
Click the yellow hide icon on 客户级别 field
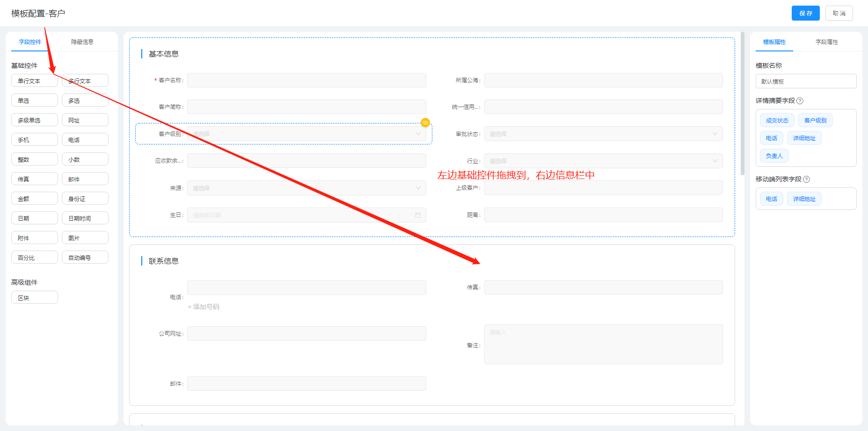tap(425, 122)
